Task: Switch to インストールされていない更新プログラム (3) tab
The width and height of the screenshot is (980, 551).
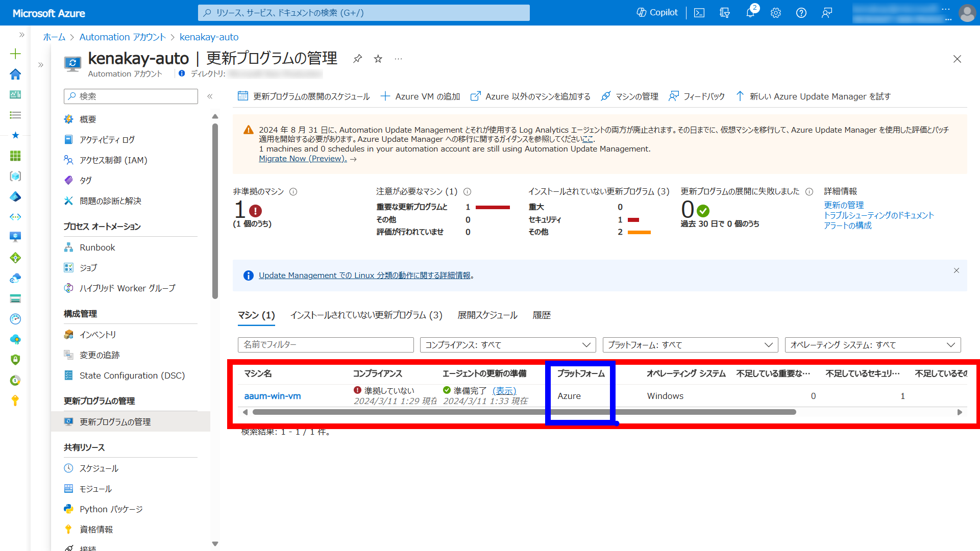Action: coord(366,315)
